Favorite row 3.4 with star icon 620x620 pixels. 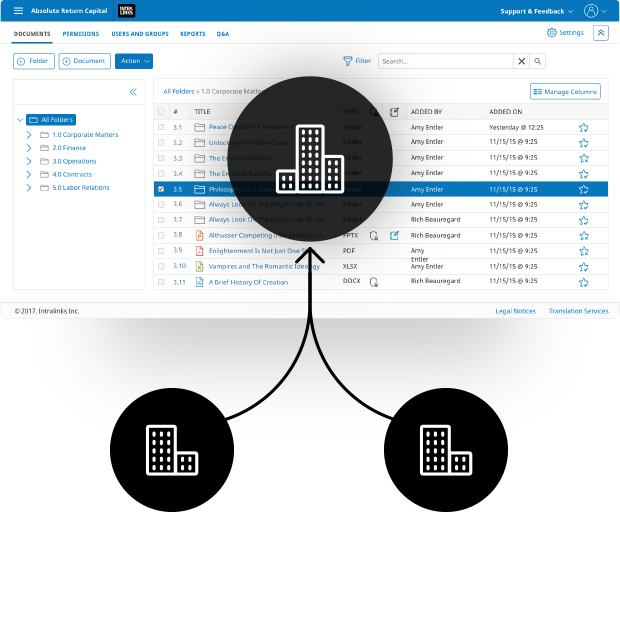584,174
